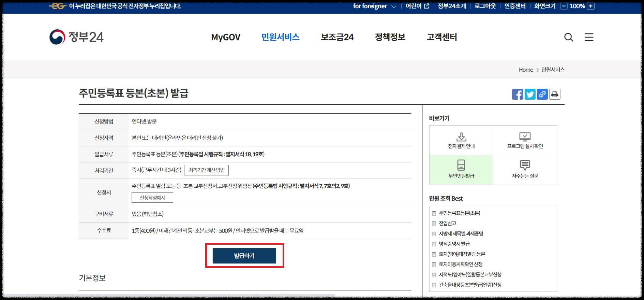Screen dimensions: 644x300
Task: Share page on Twitter
Action: click(x=530, y=94)
